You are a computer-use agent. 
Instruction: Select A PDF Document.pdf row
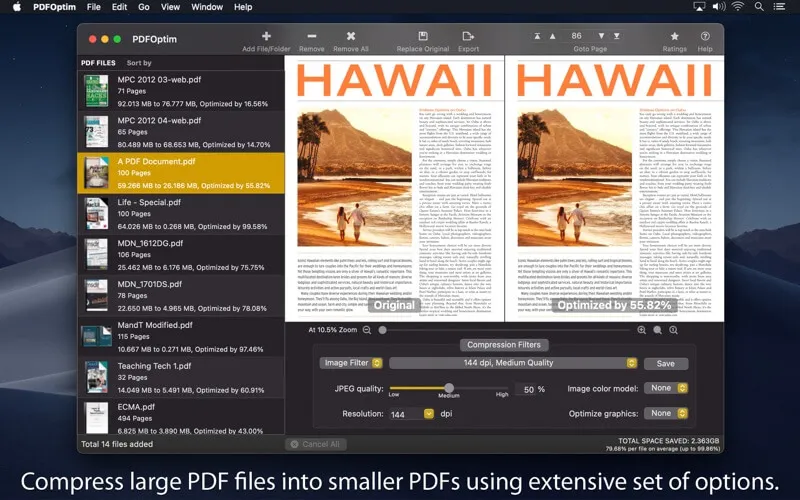tap(181, 173)
